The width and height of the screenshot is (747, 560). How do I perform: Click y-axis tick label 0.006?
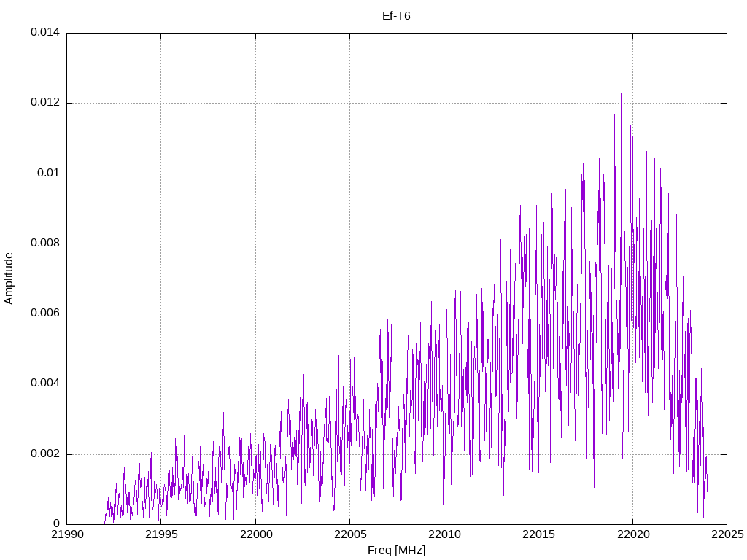[x=45, y=314]
